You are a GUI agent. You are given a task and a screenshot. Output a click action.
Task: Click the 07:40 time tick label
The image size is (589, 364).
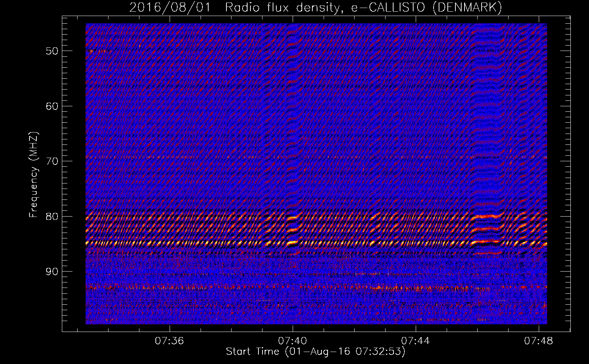[x=292, y=341]
